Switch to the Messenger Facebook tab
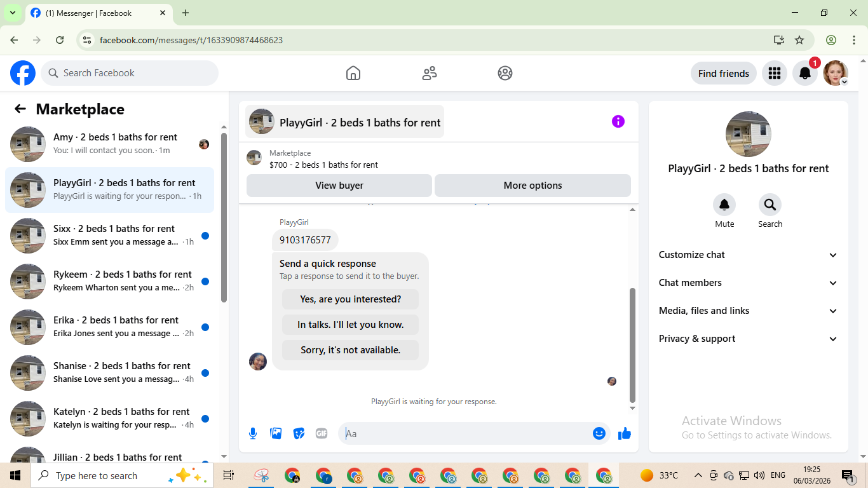868x488 pixels. [x=99, y=13]
